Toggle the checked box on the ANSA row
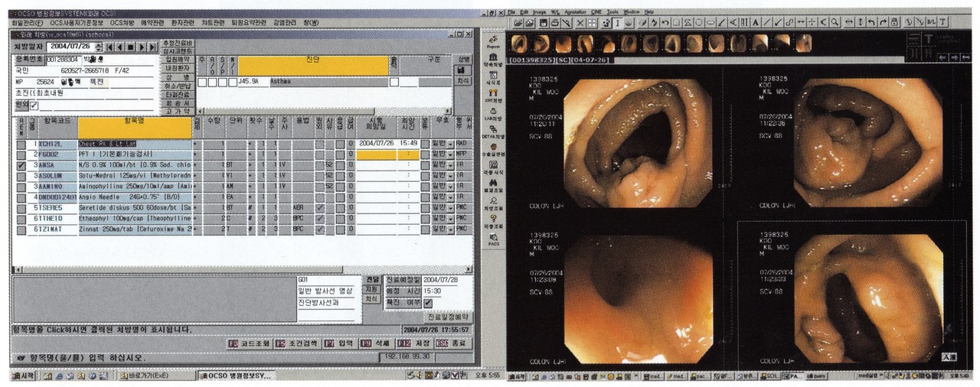The image size is (980, 387). [21, 165]
